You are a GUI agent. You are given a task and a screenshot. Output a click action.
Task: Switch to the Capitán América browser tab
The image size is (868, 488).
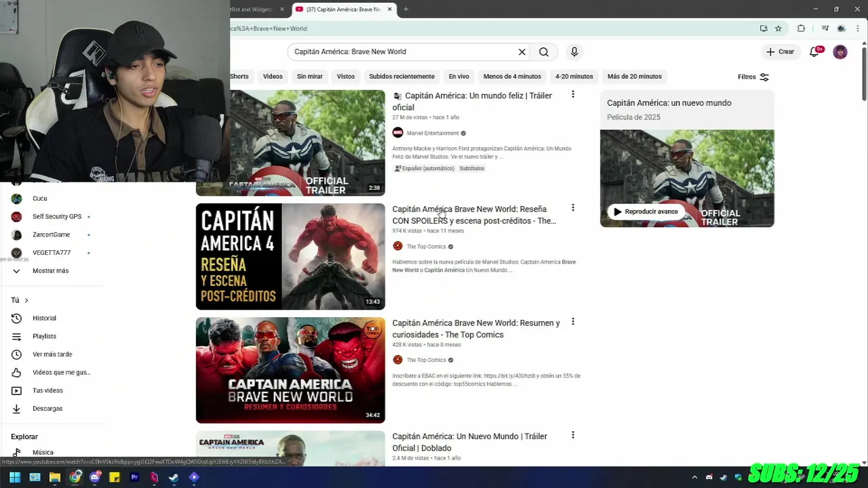point(344,9)
